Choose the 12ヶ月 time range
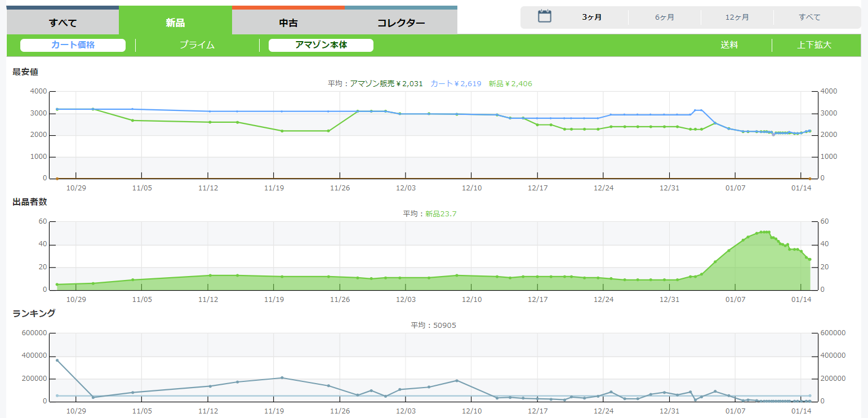Screen dimensions: 868x418 point(737,17)
